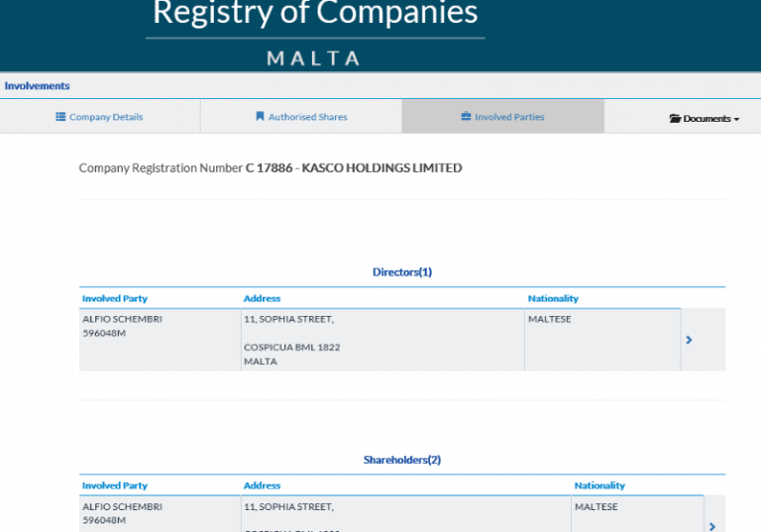
Task: Select ALFIO SCHEMBRI in the Directors table
Action: (x=122, y=319)
